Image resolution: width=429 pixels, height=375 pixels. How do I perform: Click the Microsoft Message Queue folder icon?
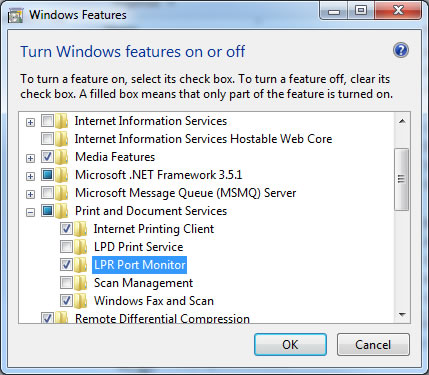point(62,193)
